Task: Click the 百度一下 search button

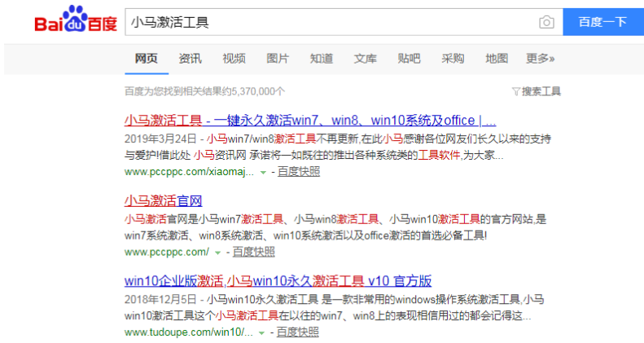Action: [602, 22]
